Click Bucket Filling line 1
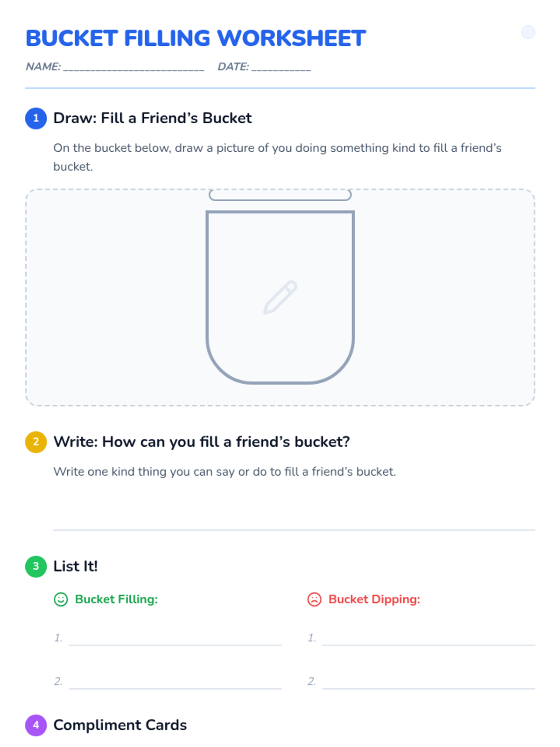The image size is (560, 747). point(175,645)
